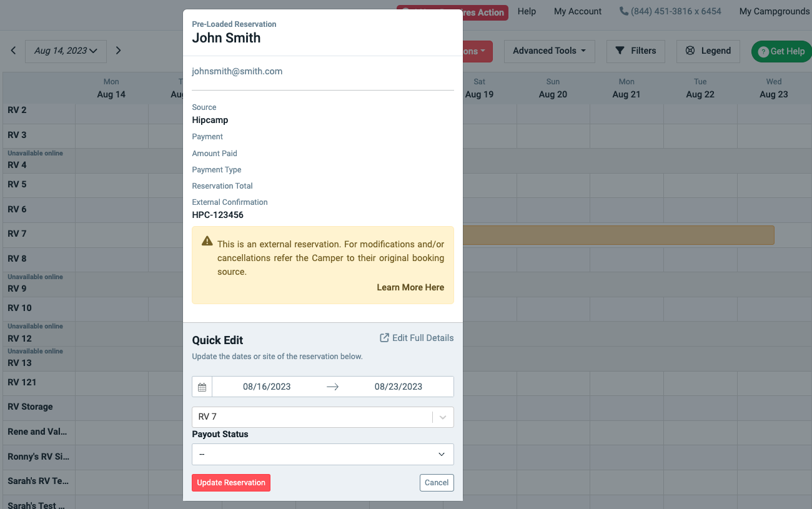Click the Legend lifebuoy icon
This screenshot has width=812, height=509.
(690, 51)
